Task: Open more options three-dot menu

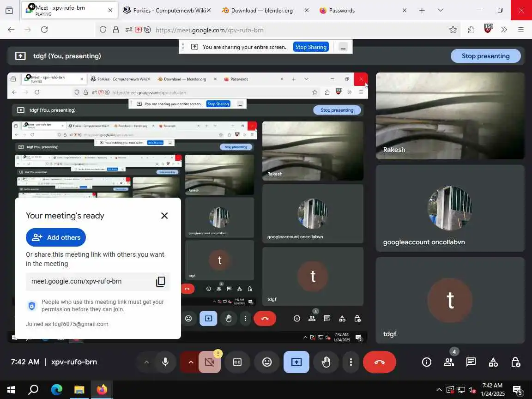Action: pos(351,362)
